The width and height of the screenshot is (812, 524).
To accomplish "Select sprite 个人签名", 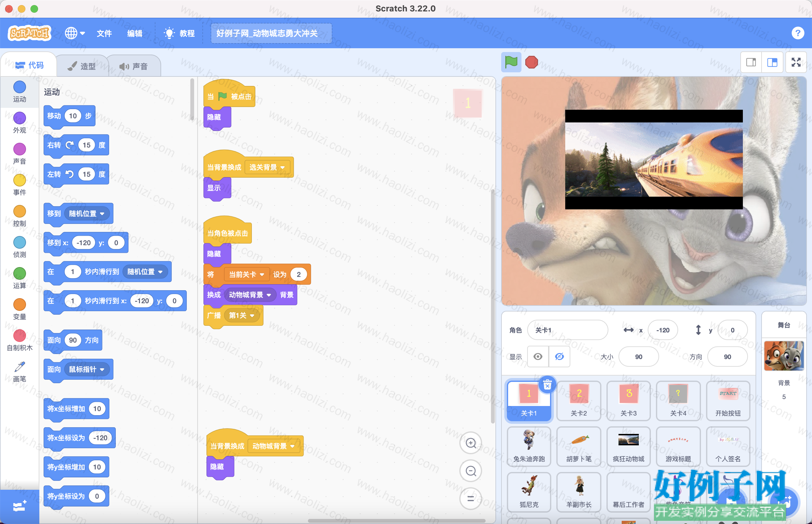I will click(x=728, y=446).
